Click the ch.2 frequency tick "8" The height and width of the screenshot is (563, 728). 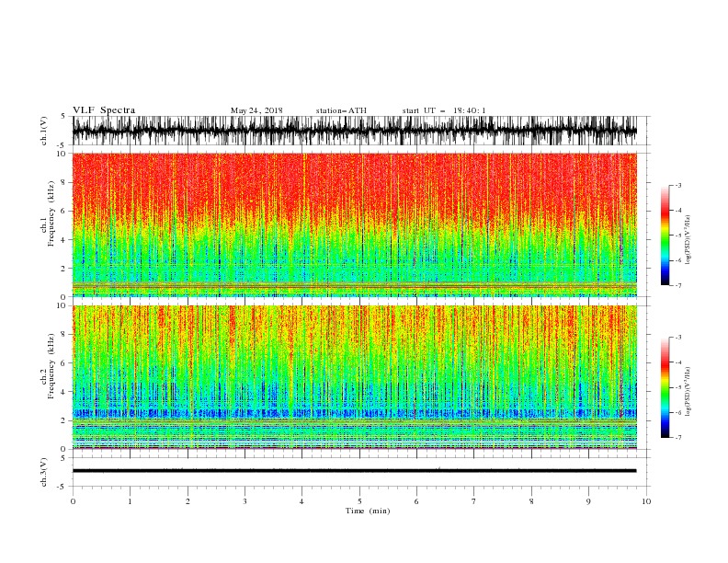63,335
